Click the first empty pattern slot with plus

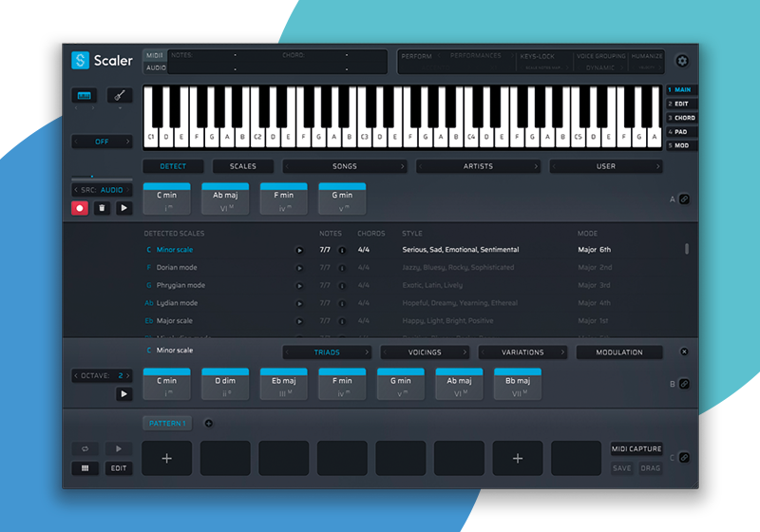click(167, 458)
